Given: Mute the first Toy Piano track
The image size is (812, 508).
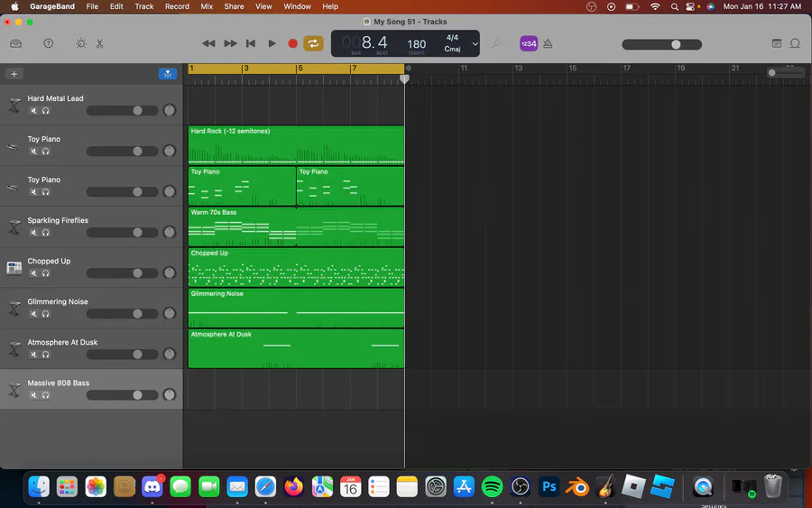Looking at the screenshot, I should coord(33,152).
